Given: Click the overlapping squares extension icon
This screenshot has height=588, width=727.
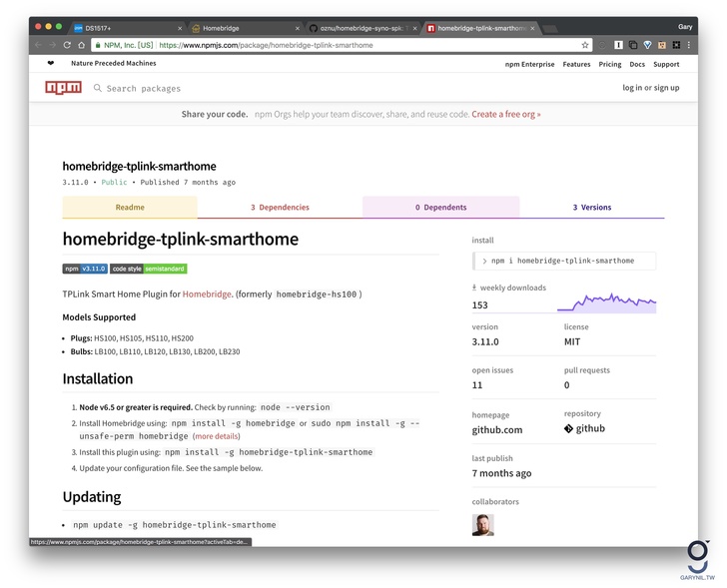Looking at the screenshot, I should coord(633,45).
